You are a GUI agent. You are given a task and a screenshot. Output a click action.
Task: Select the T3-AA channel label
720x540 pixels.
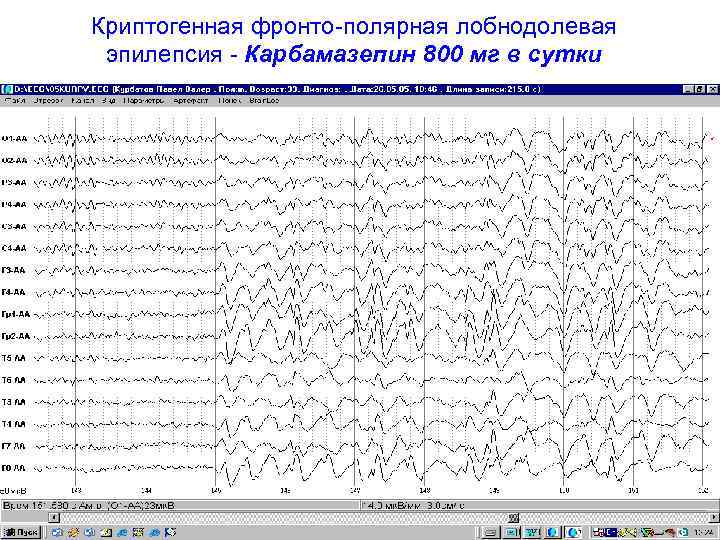pos(13,402)
